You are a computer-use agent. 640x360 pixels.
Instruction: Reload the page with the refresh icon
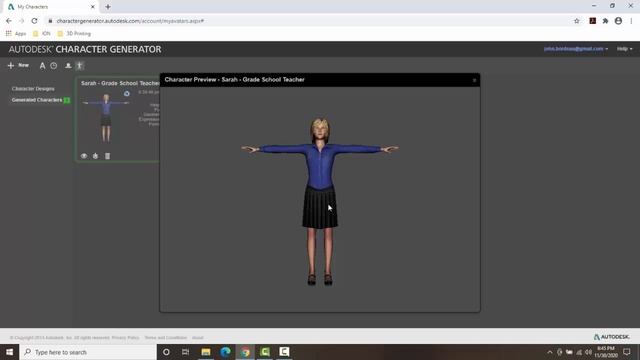tap(34, 21)
